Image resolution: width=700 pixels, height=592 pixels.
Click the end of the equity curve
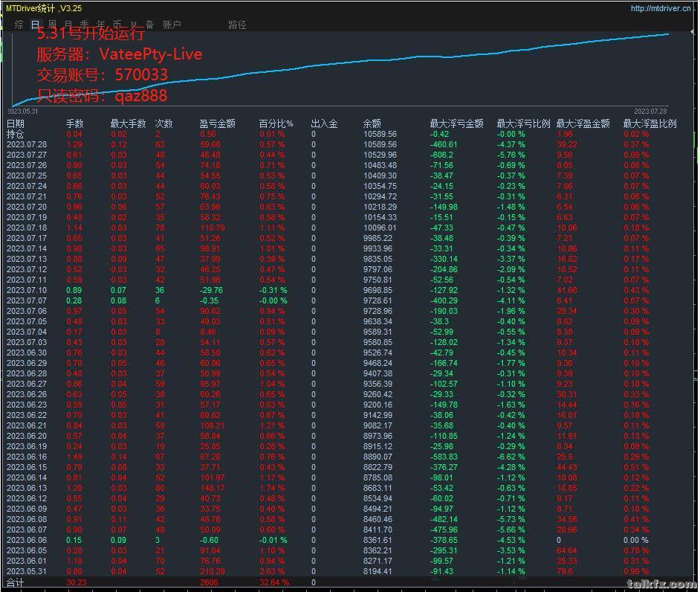[x=668, y=33]
